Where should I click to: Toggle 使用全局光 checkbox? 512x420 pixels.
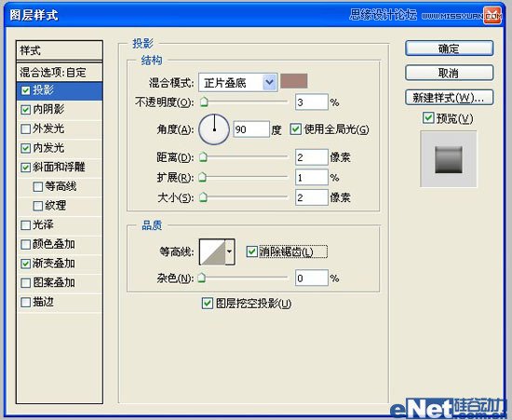(x=295, y=129)
